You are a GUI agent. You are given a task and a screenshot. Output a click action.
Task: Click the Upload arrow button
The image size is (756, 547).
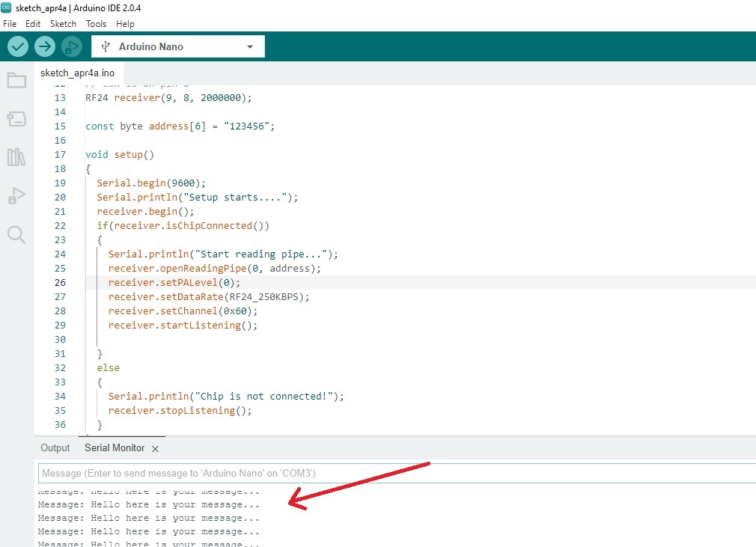point(45,46)
